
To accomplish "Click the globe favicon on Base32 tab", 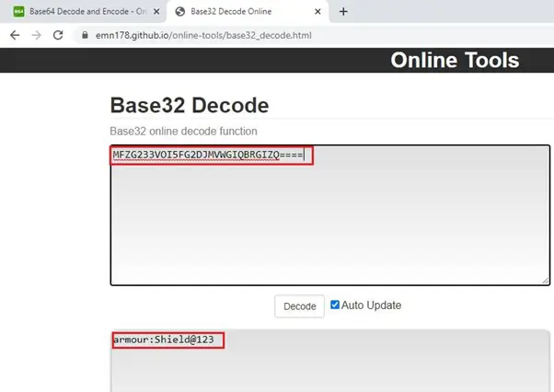I will pyautogui.click(x=180, y=12).
